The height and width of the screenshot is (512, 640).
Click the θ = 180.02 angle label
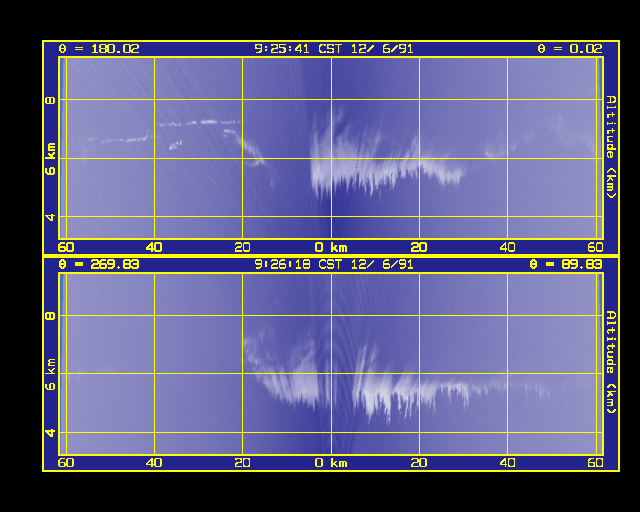[99, 49]
